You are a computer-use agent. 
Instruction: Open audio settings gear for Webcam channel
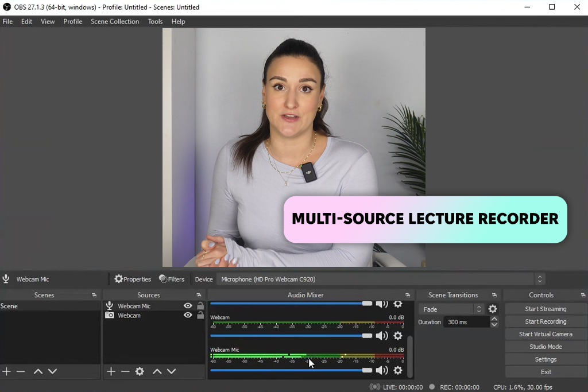coord(398,336)
